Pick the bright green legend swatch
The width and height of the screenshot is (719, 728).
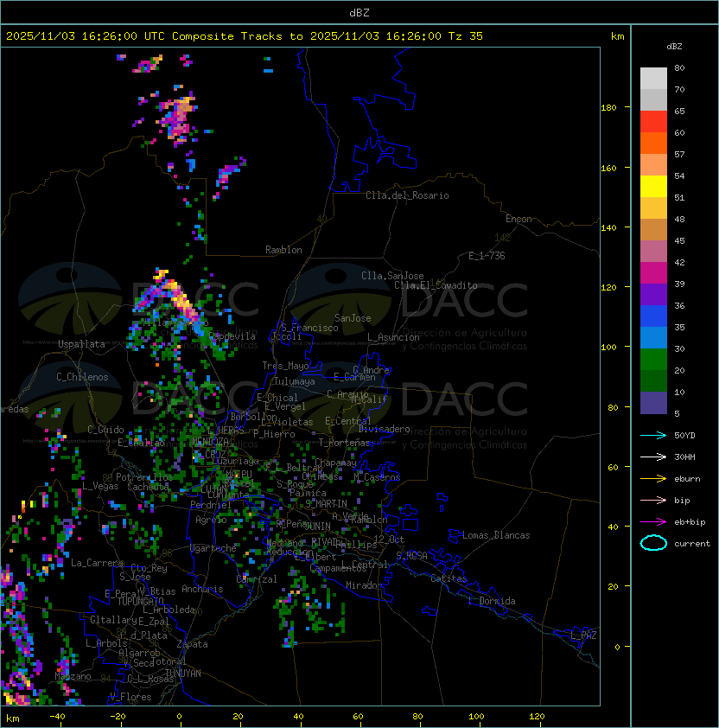coord(653,360)
